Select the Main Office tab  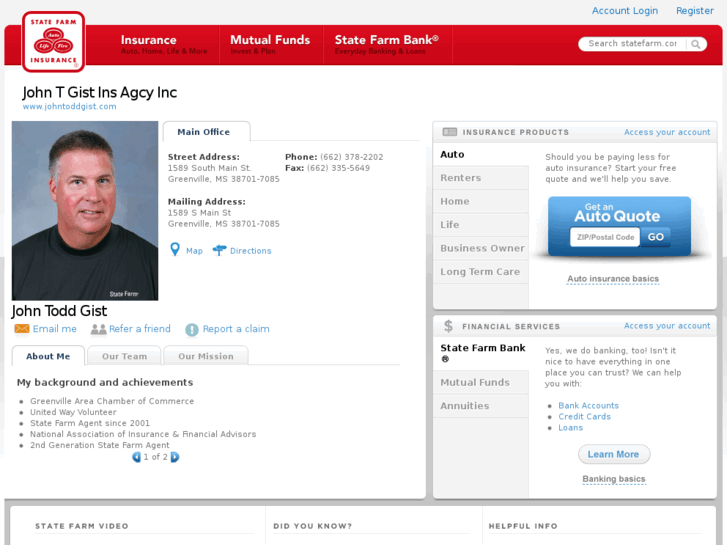[x=206, y=132]
